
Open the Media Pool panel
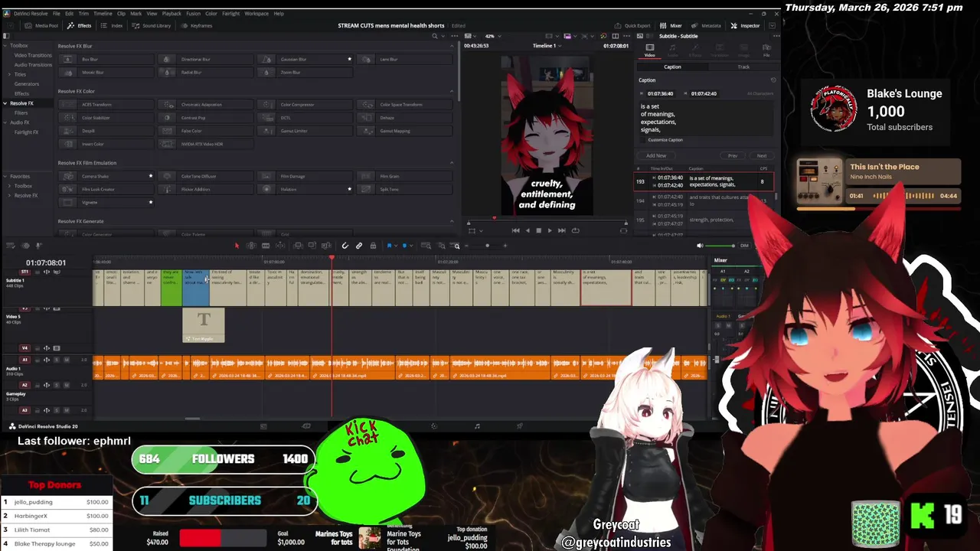41,25
